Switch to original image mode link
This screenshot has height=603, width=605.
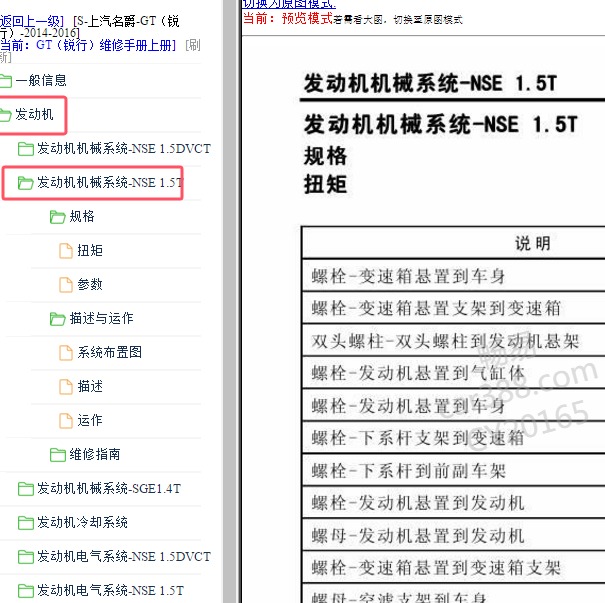pos(289,4)
